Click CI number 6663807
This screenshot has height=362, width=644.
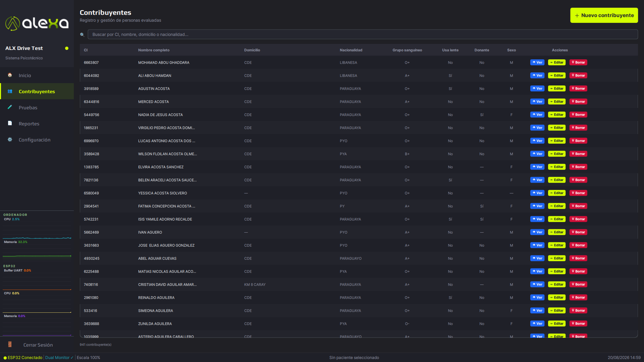[x=91, y=63]
